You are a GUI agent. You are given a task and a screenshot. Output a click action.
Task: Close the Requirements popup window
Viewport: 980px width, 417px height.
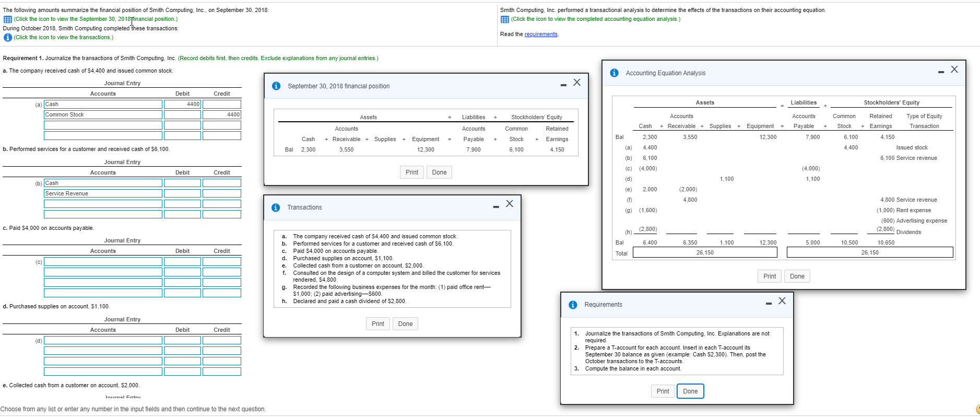coord(782,301)
